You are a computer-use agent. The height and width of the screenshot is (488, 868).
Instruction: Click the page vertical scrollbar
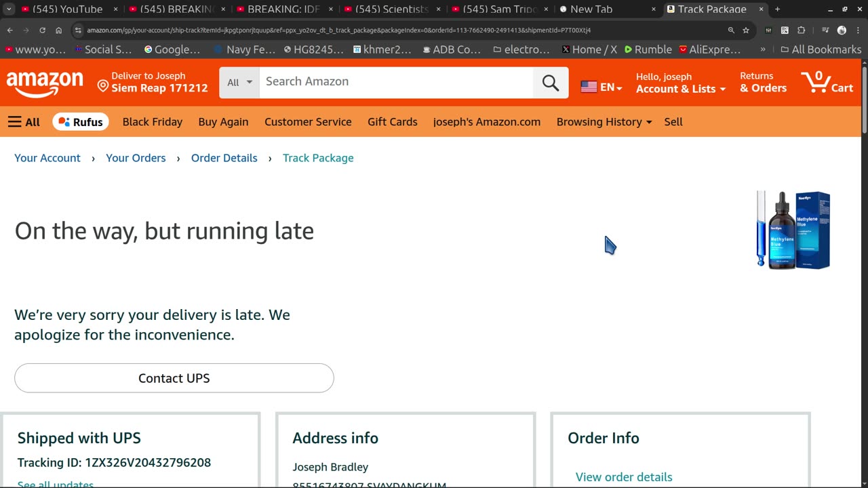(x=864, y=98)
